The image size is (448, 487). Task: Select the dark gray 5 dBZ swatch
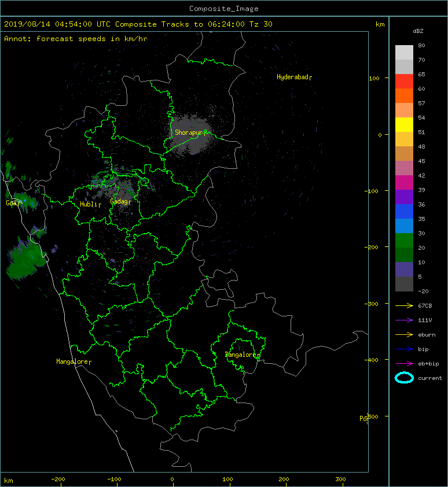point(404,283)
